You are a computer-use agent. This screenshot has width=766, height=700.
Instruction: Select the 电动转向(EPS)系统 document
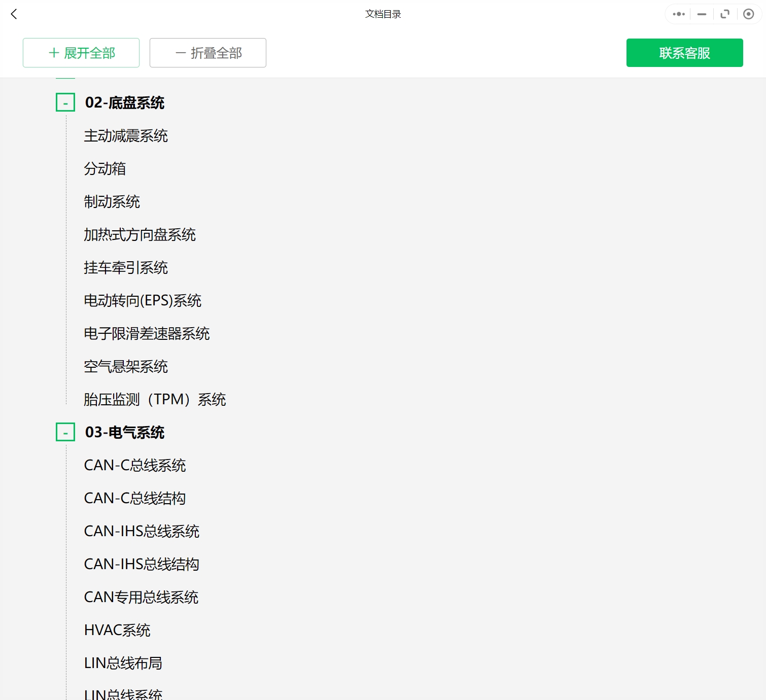coord(143,301)
